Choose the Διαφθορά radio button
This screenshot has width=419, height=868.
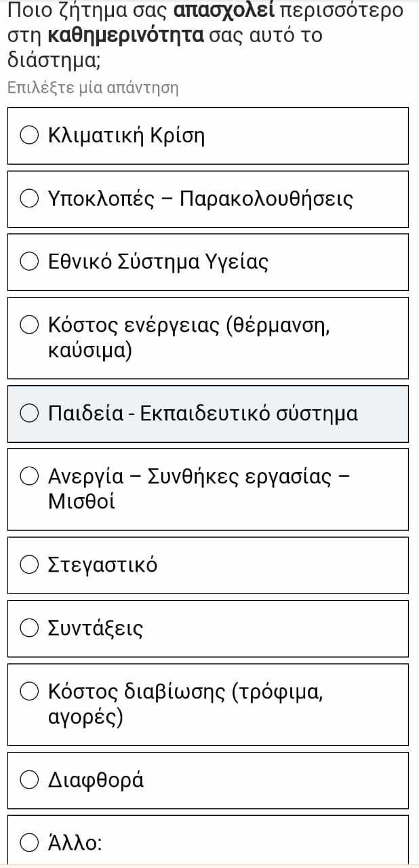click(x=29, y=781)
